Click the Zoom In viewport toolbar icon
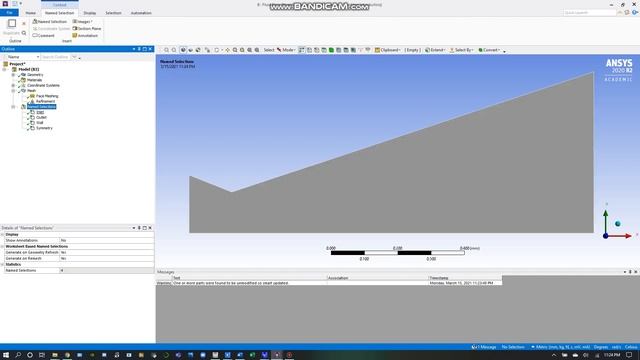640x360 pixels. [x=167, y=50]
